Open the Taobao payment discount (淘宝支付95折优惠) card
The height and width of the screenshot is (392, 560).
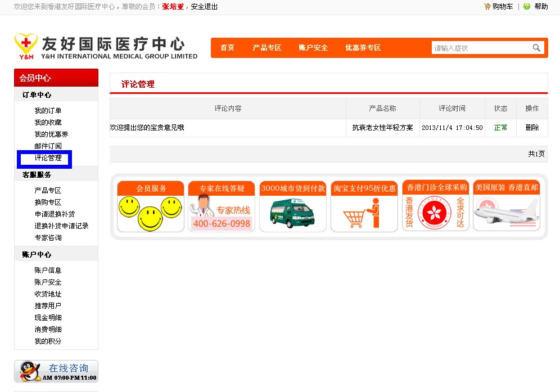point(364,206)
